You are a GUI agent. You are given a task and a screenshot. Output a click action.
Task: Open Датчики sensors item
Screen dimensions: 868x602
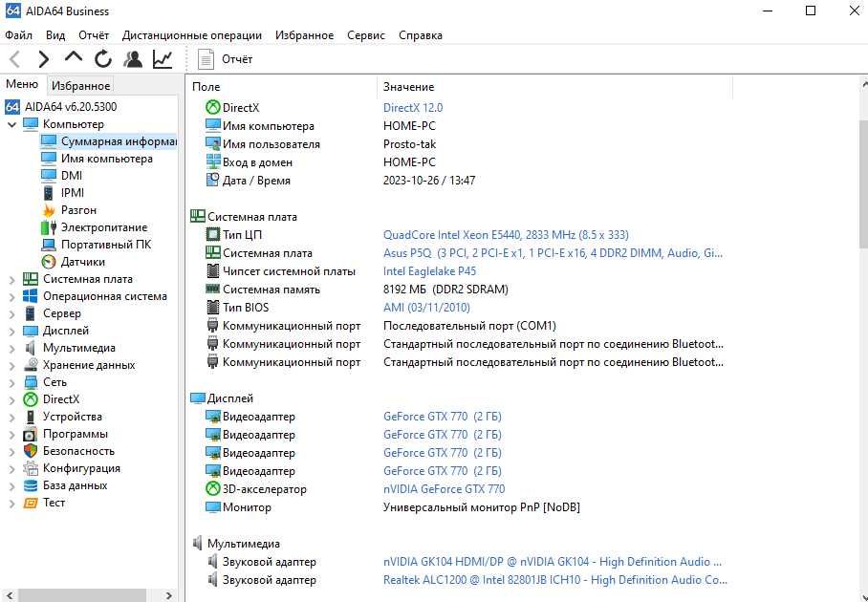(83, 261)
